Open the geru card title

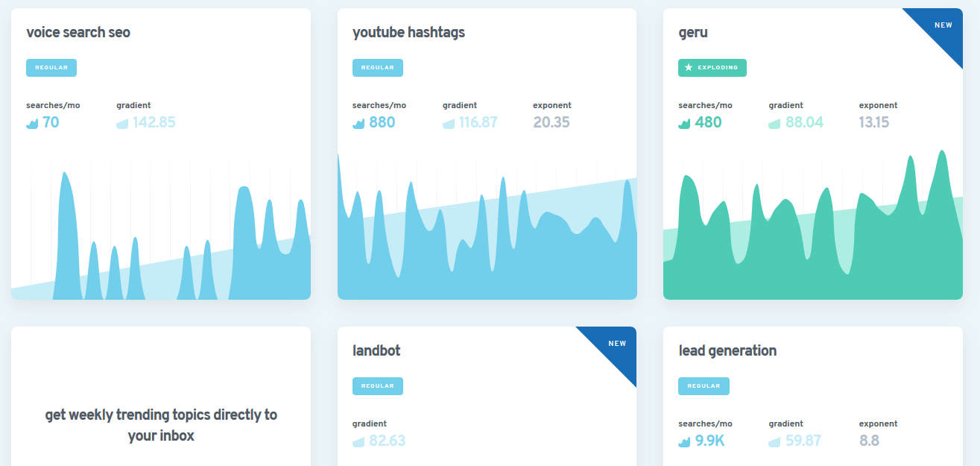pos(693,34)
